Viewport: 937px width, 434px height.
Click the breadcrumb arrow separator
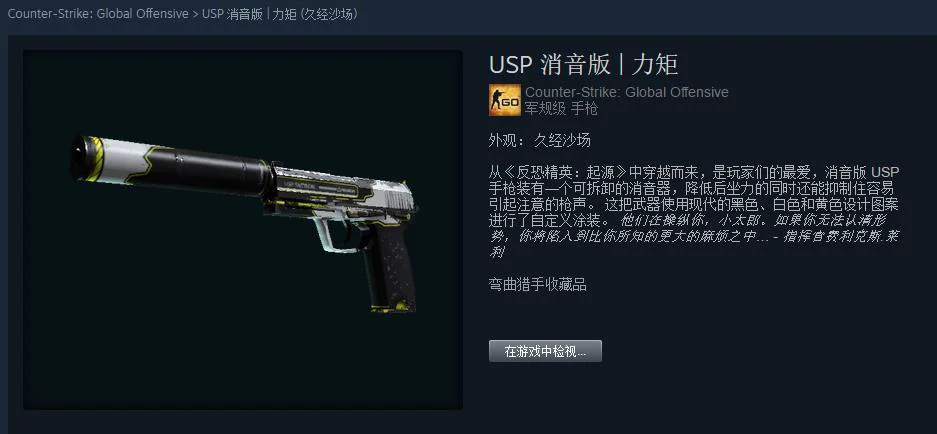coord(195,14)
